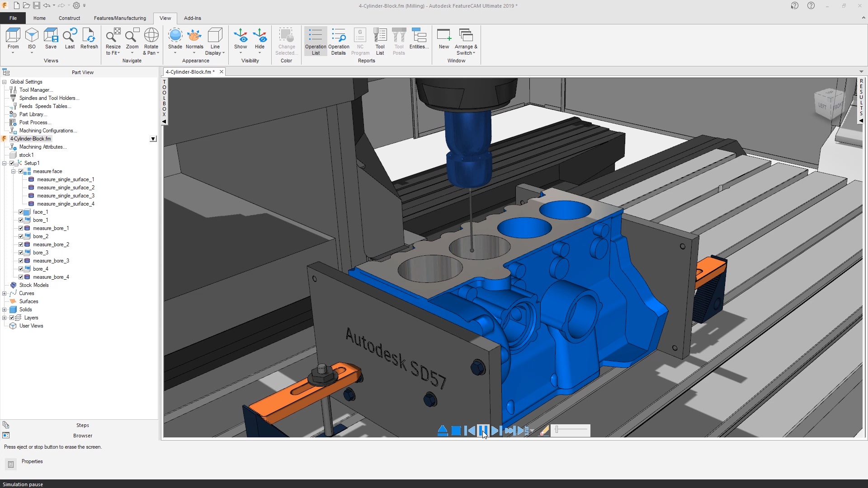The height and width of the screenshot is (488, 868).
Task: Fast forward to end of simulation
Action: coord(509,431)
